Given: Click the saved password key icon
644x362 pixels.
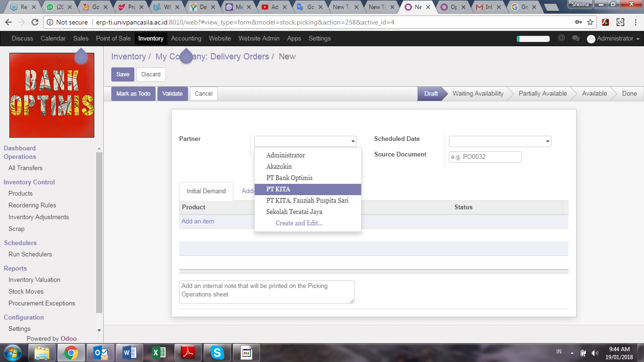Looking at the screenshot, I should click(578, 22).
